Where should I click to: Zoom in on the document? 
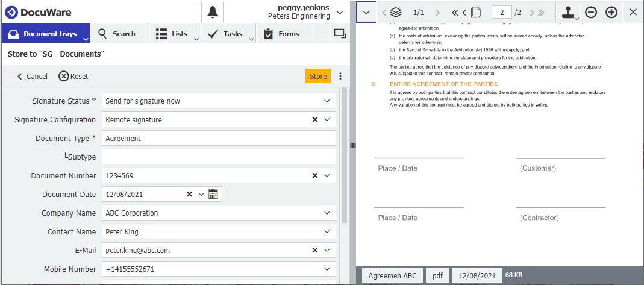click(611, 12)
